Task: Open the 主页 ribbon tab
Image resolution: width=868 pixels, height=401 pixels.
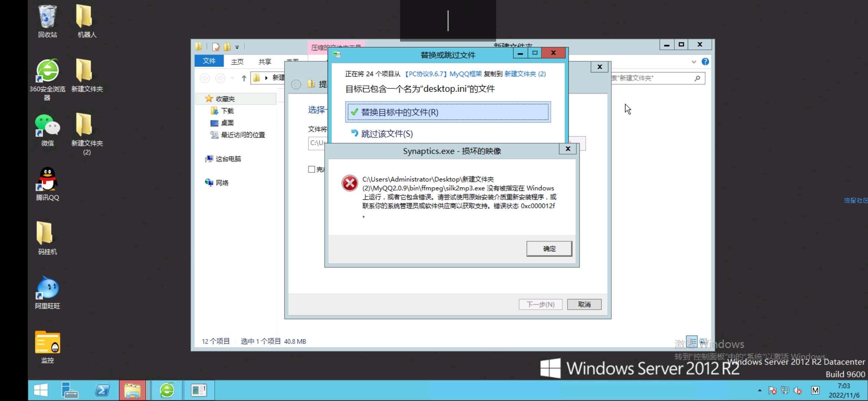Action: [237, 62]
